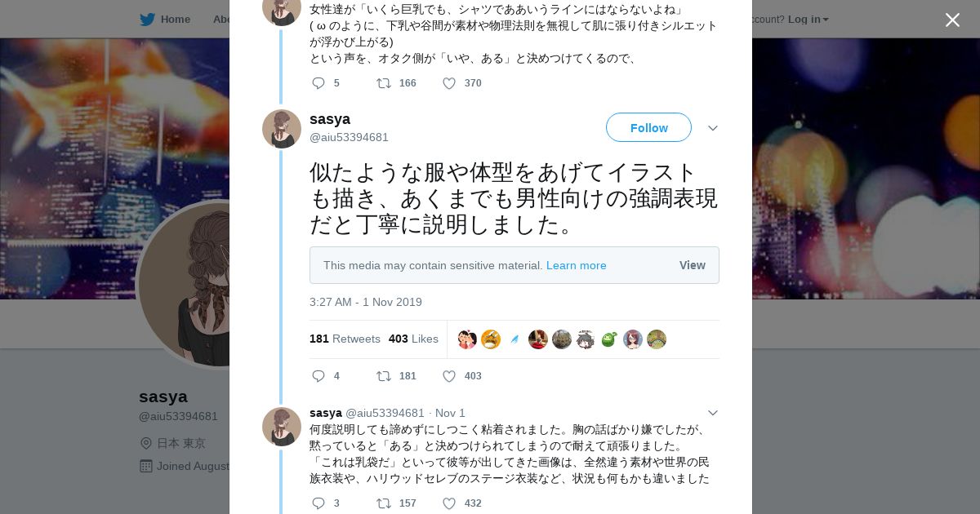Retweet the main tweet with 181 retweets
980x514 pixels.
tap(383, 376)
